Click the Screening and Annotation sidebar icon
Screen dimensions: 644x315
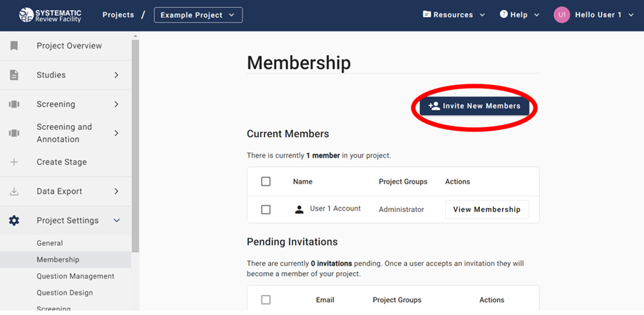pyautogui.click(x=14, y=133)
